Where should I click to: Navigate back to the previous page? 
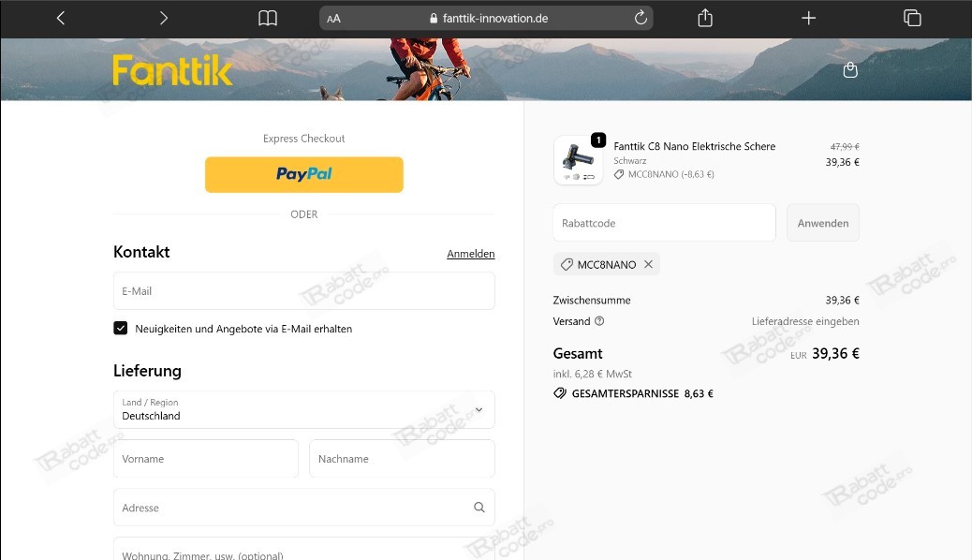(x=60, y=17)
